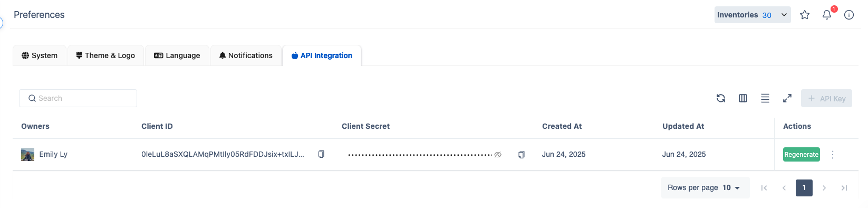
Task: Switch to the Theme & Logo tab
Action: click(x=105, y=55)
